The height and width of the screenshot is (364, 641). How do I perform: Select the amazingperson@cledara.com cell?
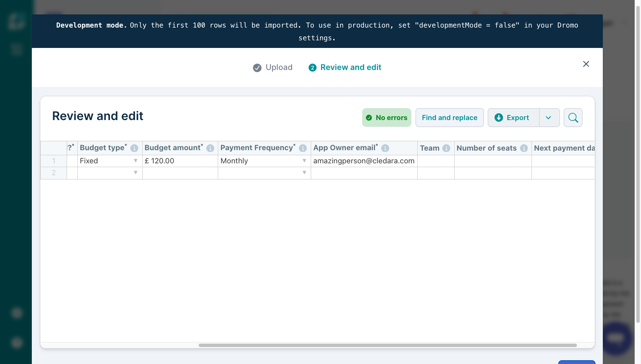click(364, 161)
